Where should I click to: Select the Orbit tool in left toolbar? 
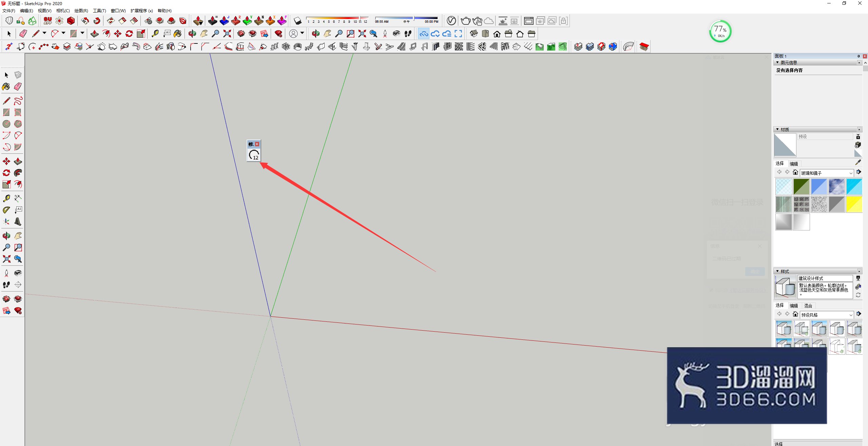(x=6, y=236)
